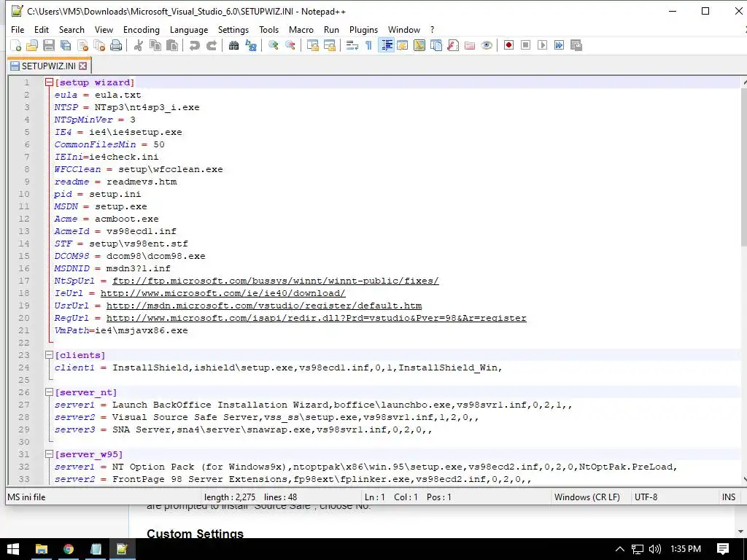
Task: Open the user defined language icon
Action: tap(403, 45)
